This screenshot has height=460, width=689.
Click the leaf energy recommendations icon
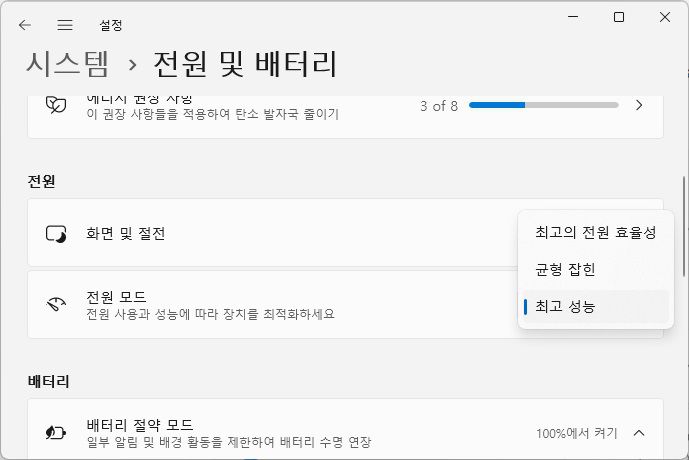(56, 105)
